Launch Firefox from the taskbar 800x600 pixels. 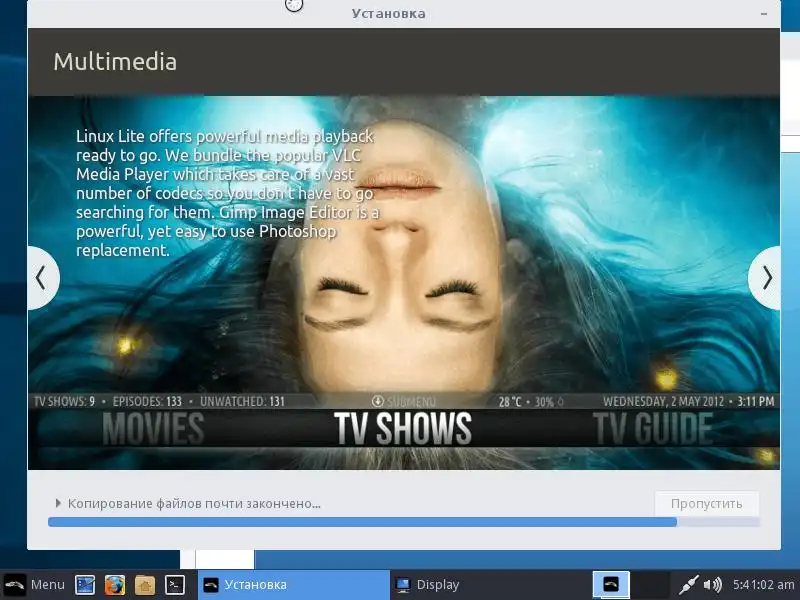[x=115, y=585]
